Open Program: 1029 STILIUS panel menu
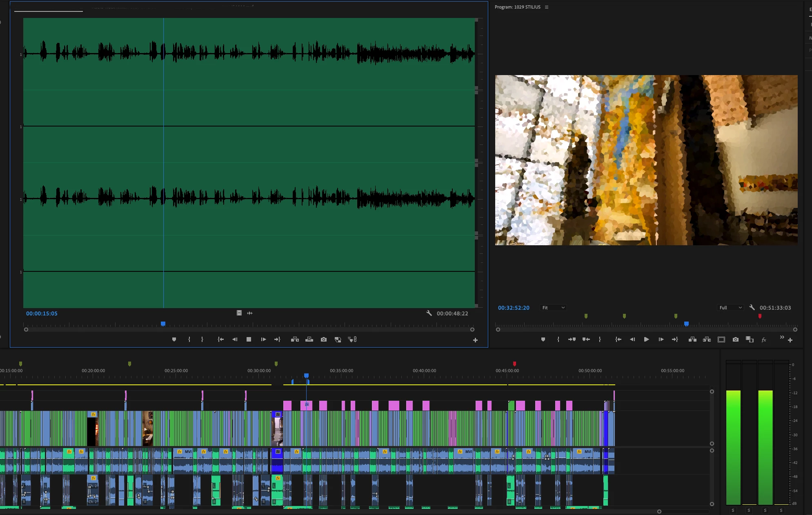This screenshot has width=812, height=515. [547, 7]
